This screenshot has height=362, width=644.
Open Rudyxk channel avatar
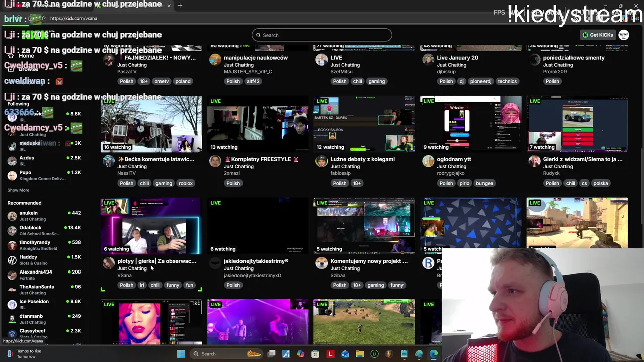[534, 161]
